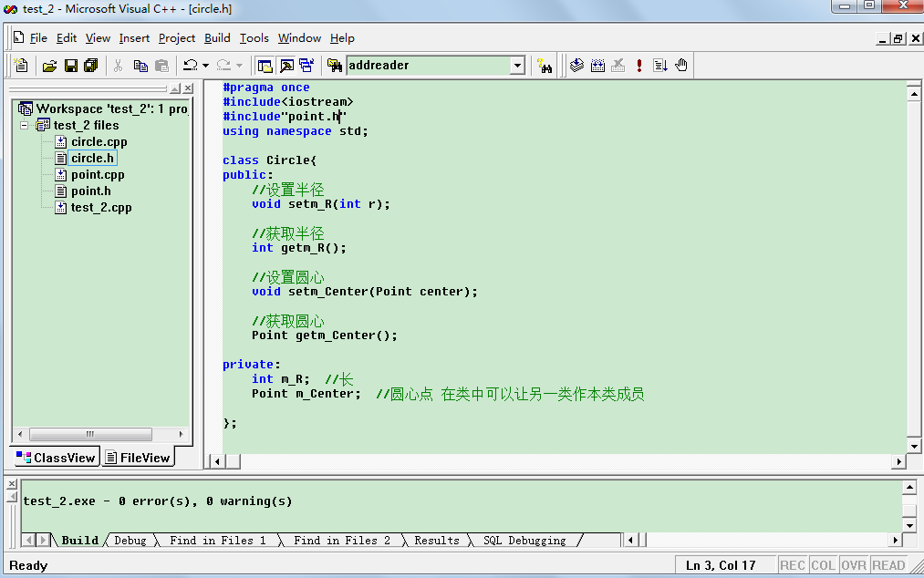Close the output pane with X button
924x578 pixels.
(12, 484)
